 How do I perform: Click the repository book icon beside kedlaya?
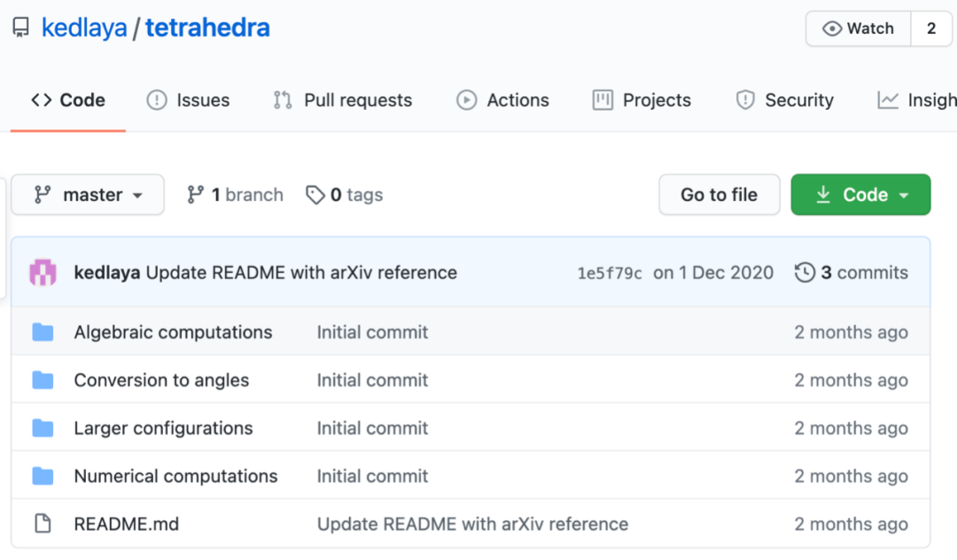click(20, 28)
